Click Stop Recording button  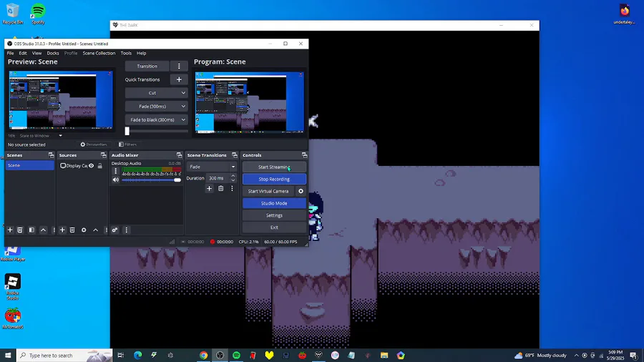274,179
